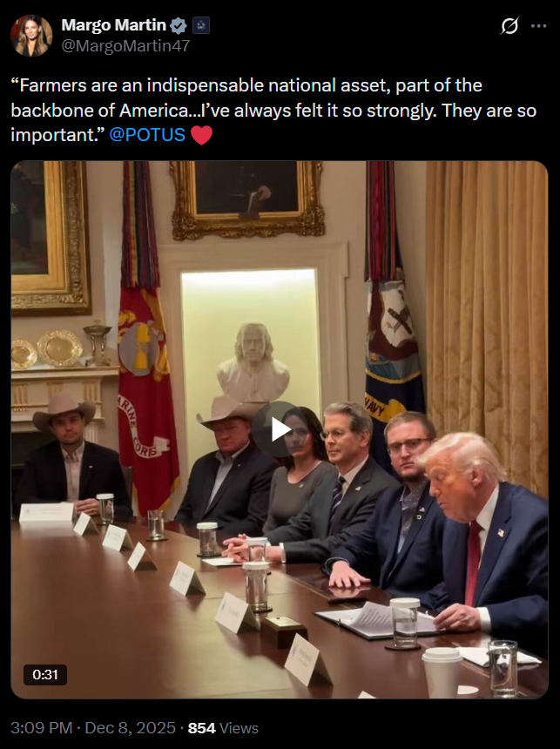Open the @MargoMartin47 handle link
The height and width of the screenshot is (749, 560).
125,46
